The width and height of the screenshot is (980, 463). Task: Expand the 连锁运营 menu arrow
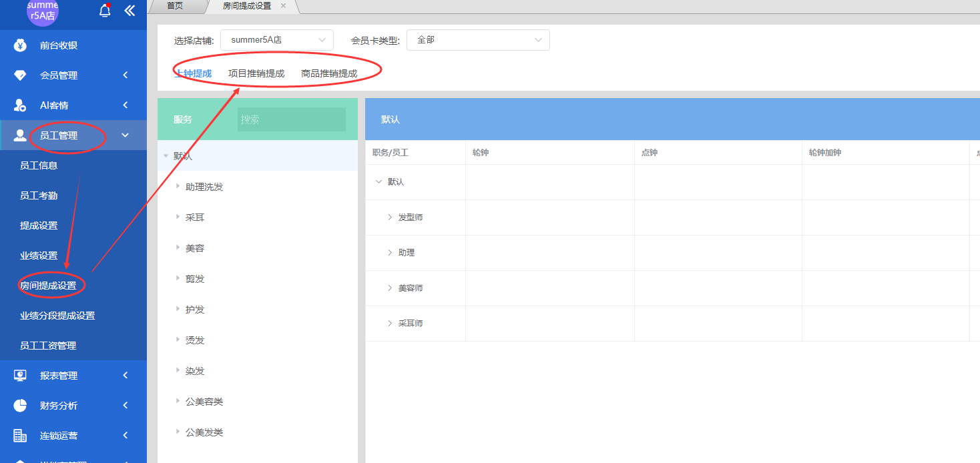click(x=126, y=436)
